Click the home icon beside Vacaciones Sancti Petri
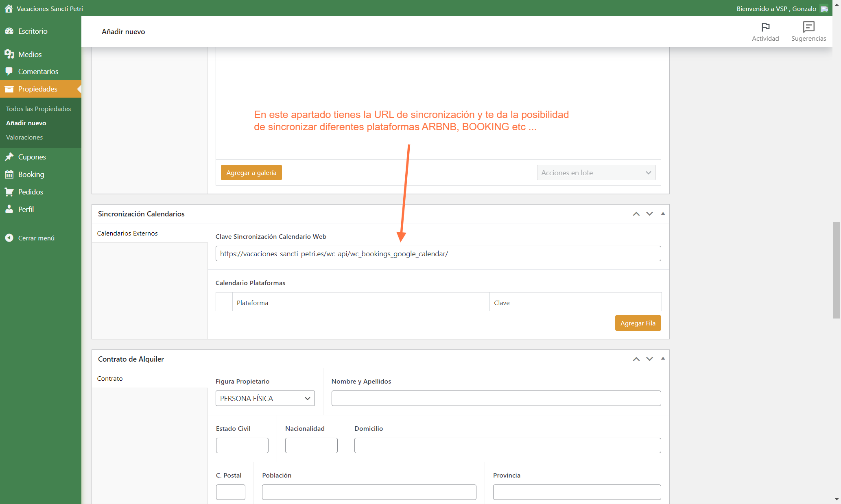 pos(9,9)
